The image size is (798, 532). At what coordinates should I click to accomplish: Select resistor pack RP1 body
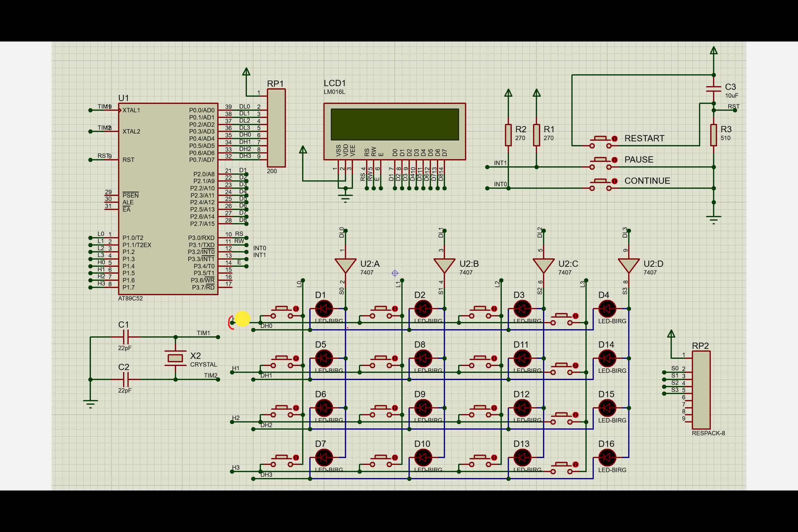coord(276,128)
